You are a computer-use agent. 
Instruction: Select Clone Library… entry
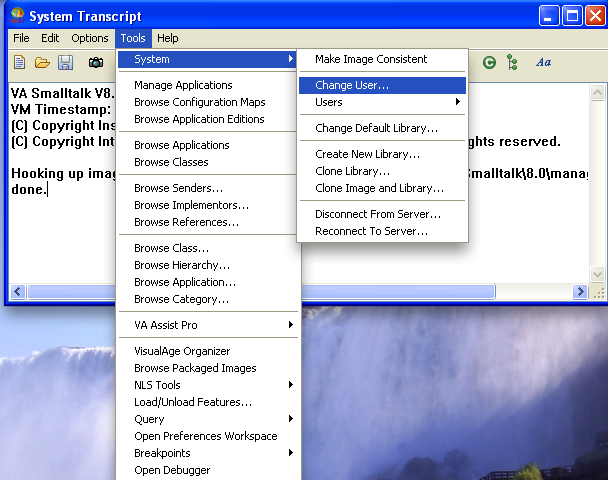pos(383,171)
